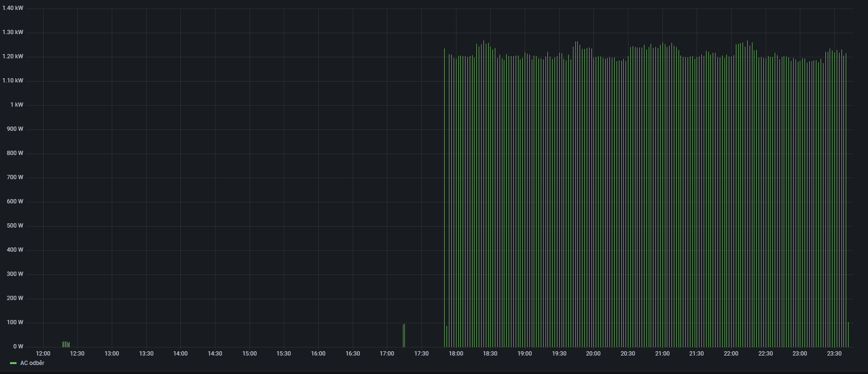Image resolution: width=868 pixels, height=374 pixels.
Task: Click the 22:00 time axis label
Action: tap(731, 354)
